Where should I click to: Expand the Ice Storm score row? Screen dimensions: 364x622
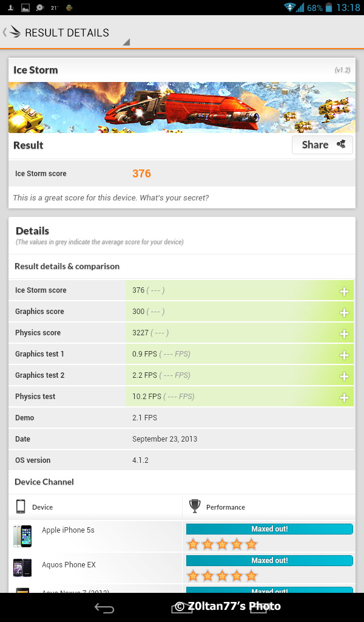click(343, 291)
